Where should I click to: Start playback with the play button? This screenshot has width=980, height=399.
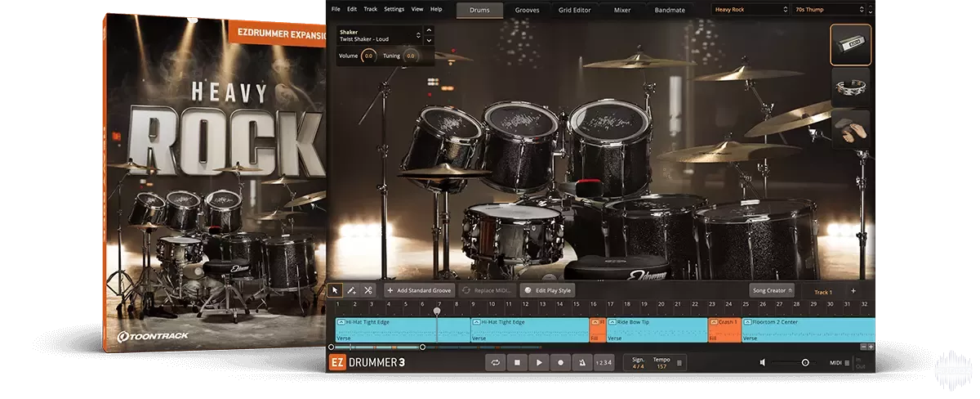538,362
